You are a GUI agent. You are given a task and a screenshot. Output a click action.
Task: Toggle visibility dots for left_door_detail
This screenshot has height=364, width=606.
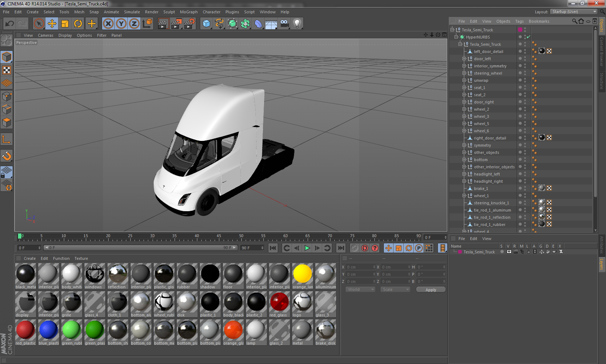[525, 51]
